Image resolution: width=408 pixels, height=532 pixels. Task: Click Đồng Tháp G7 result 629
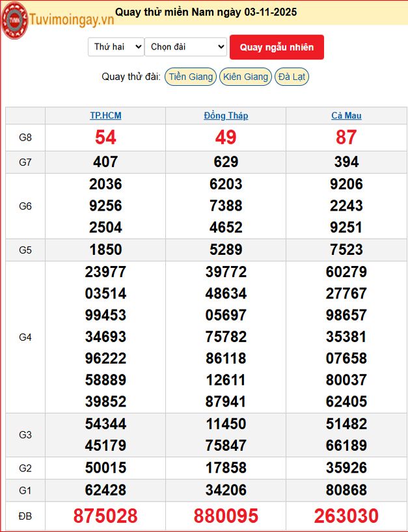pos(226,162)
